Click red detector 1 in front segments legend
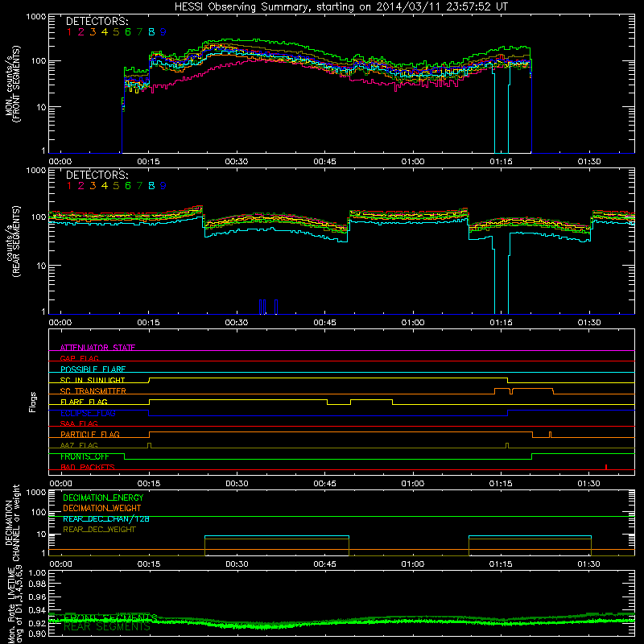 pyautogui.click(x=69, y=32)
